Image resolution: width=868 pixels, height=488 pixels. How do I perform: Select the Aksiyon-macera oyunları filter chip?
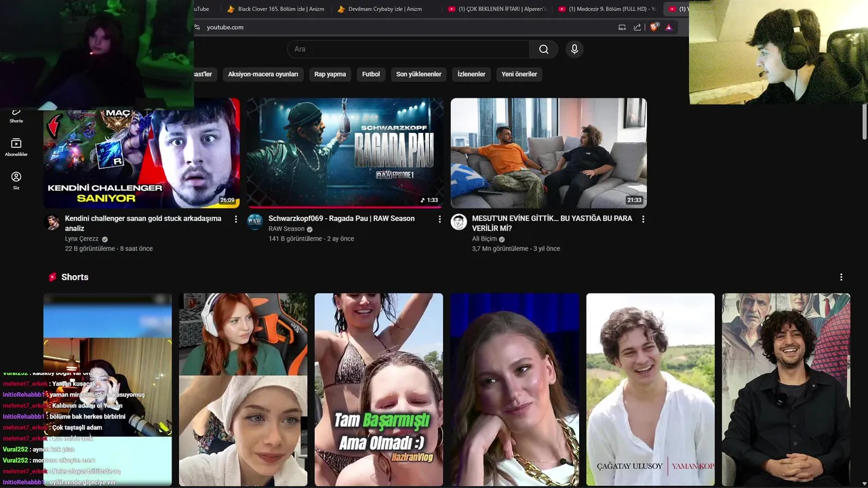pos(263,75)
